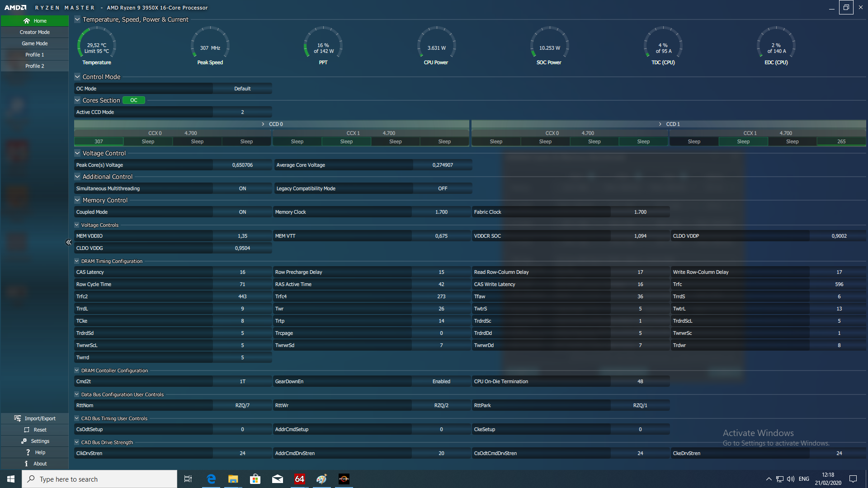Open Ryzen Master icon in taskbar
This screenshot has height=488, width=868.
[344, 479]
